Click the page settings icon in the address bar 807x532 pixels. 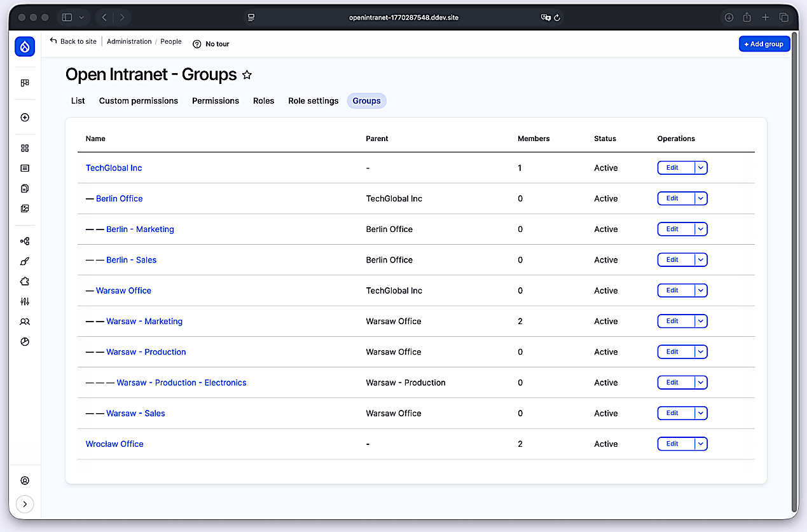pos(252,17)
